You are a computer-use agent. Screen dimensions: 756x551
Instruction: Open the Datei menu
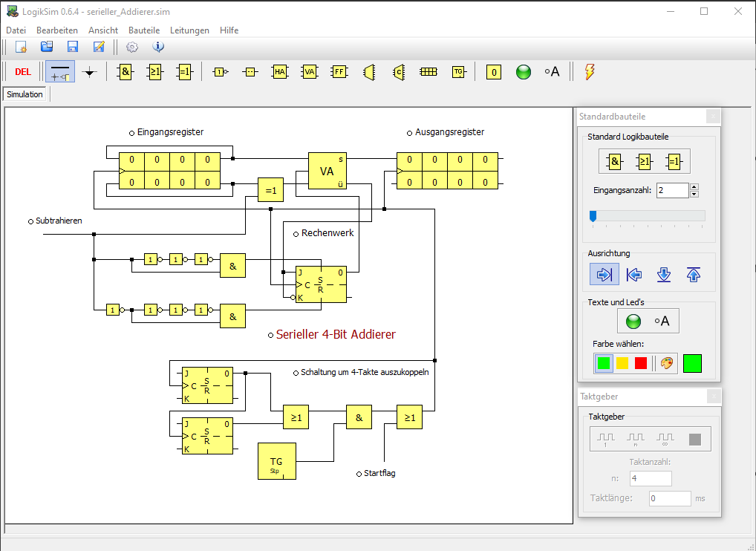coord(16,30)
